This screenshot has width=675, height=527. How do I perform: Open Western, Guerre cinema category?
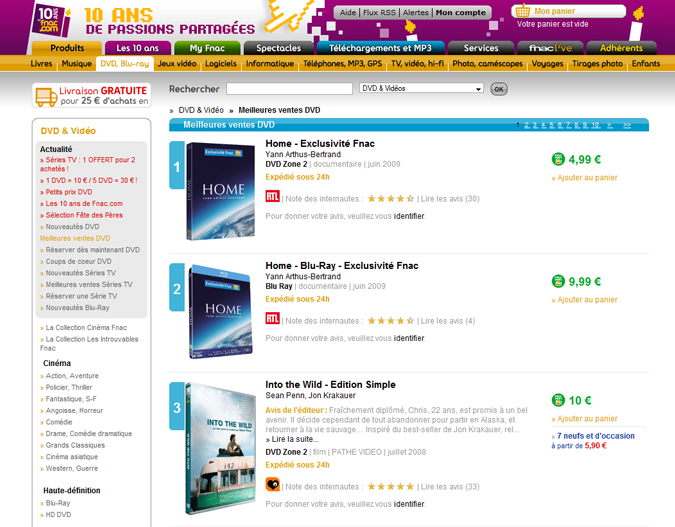point(71,468)
